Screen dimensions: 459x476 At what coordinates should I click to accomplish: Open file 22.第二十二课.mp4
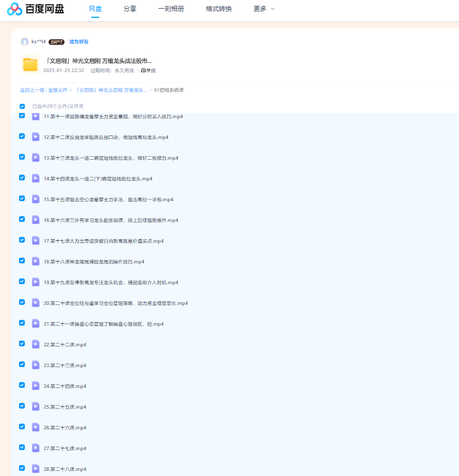(x=65, y=345)
